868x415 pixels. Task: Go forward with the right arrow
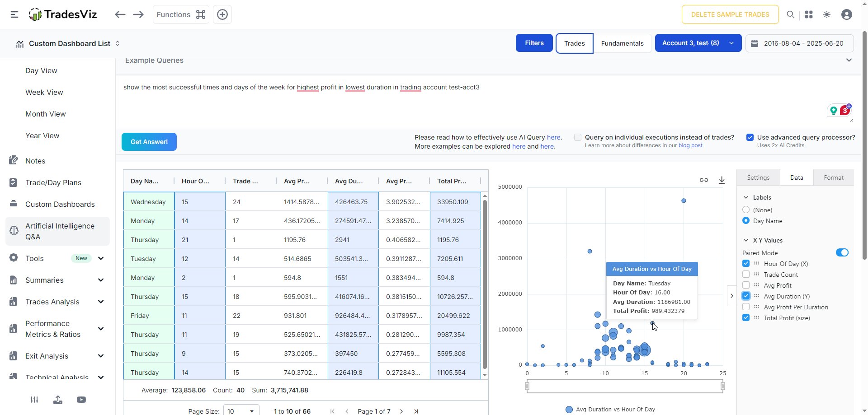tap(138, 14)
